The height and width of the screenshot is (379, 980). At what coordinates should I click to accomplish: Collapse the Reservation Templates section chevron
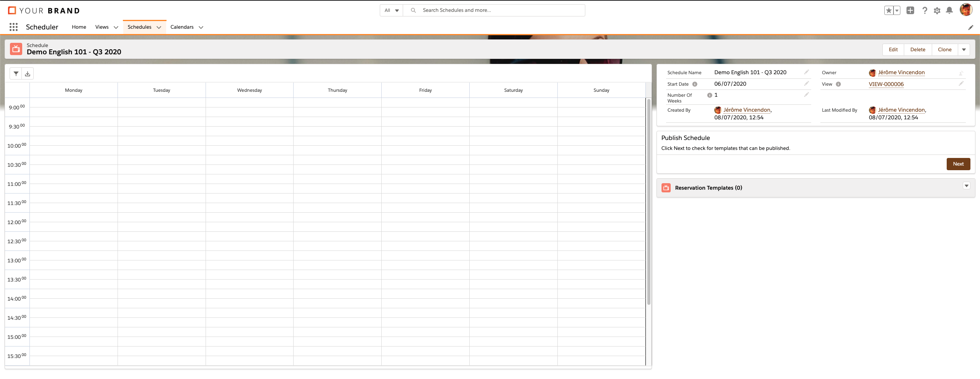click(967, 185)
